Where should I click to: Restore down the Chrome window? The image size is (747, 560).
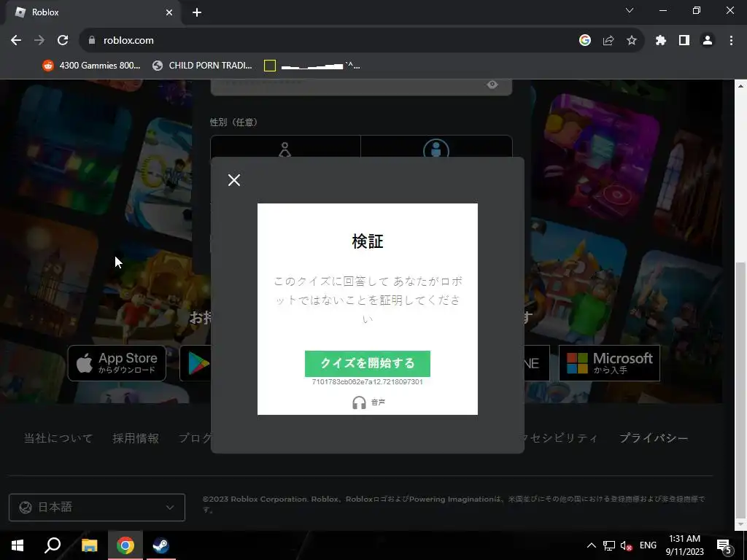click(x=697, y=10)
